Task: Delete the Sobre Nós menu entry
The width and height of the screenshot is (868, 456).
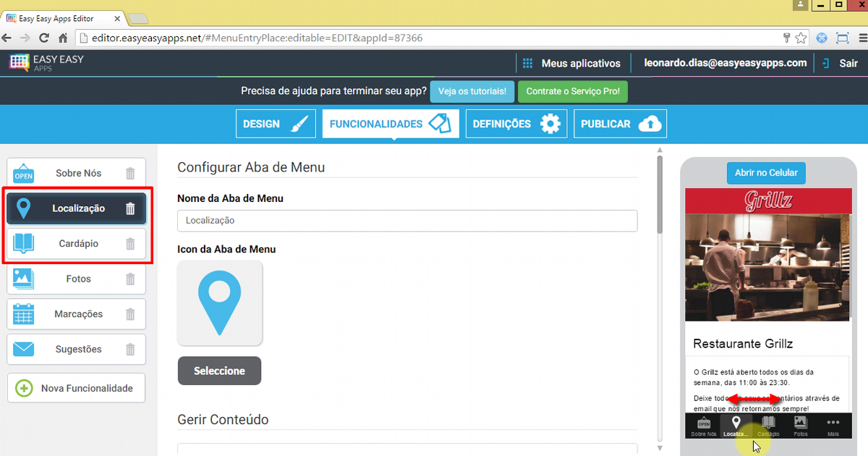Action: [130, 174]
